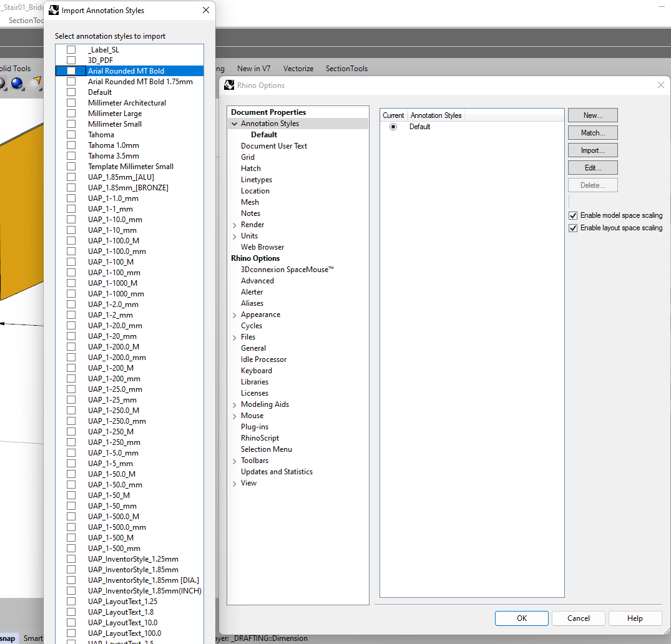
Task: Check the _Label_SL style checkbox
Action: (71, 50)
